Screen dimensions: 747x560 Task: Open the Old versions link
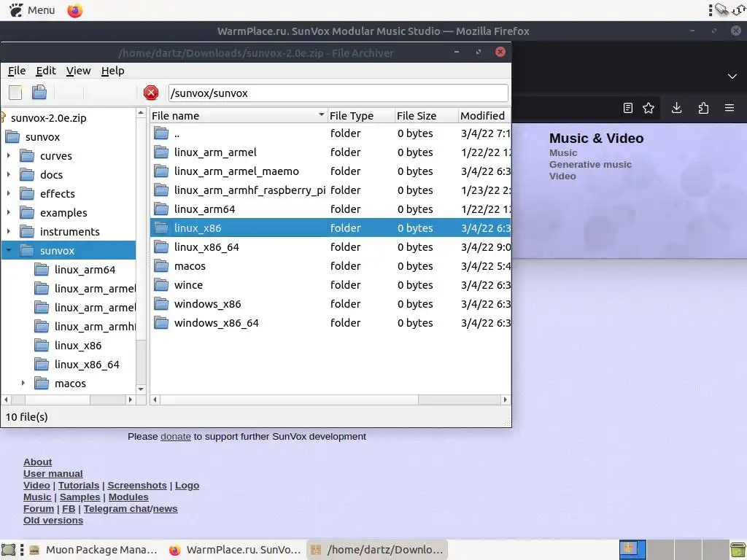(53, 521)
